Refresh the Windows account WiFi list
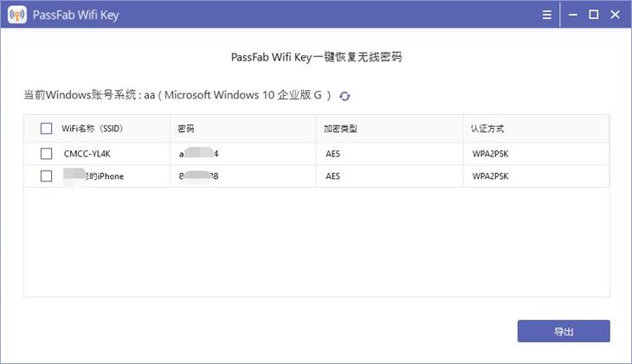This screenshot has width=632, height=364. [345, 96]
